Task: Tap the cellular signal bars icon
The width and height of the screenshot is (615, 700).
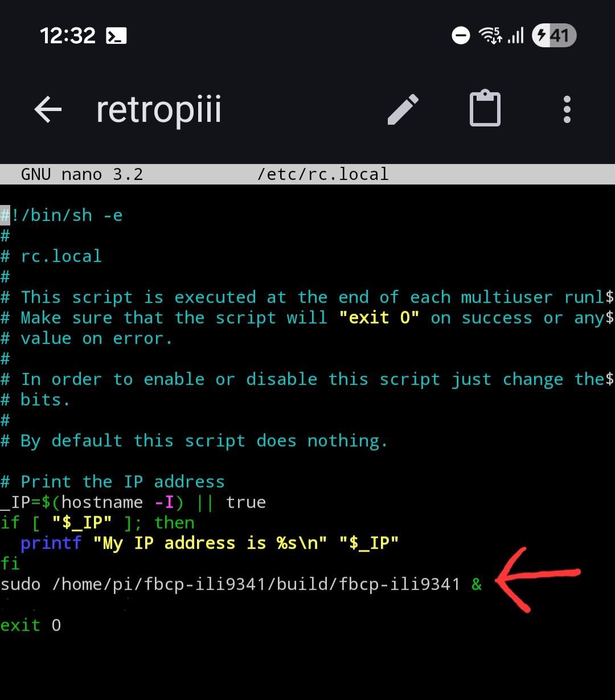Action: click(x=515, y=36)
